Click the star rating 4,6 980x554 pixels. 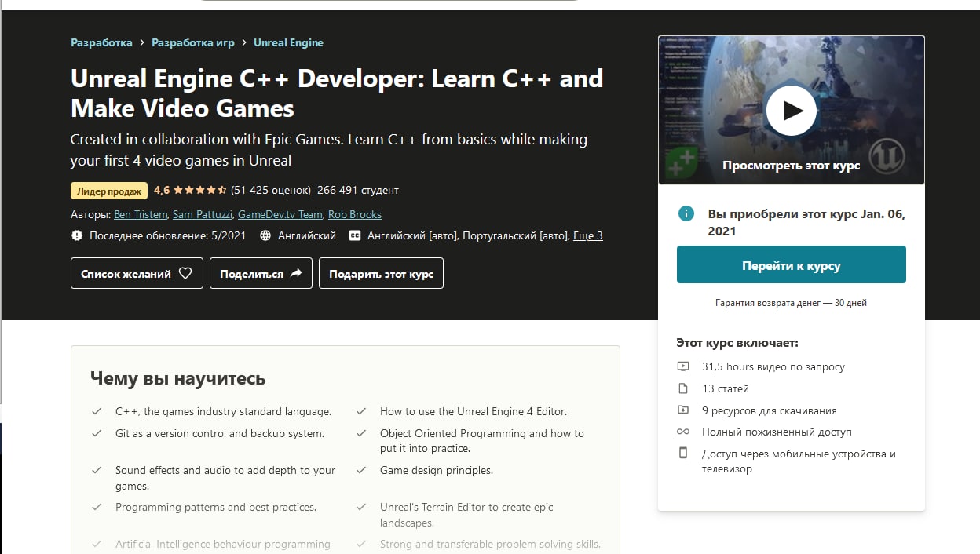190,190
